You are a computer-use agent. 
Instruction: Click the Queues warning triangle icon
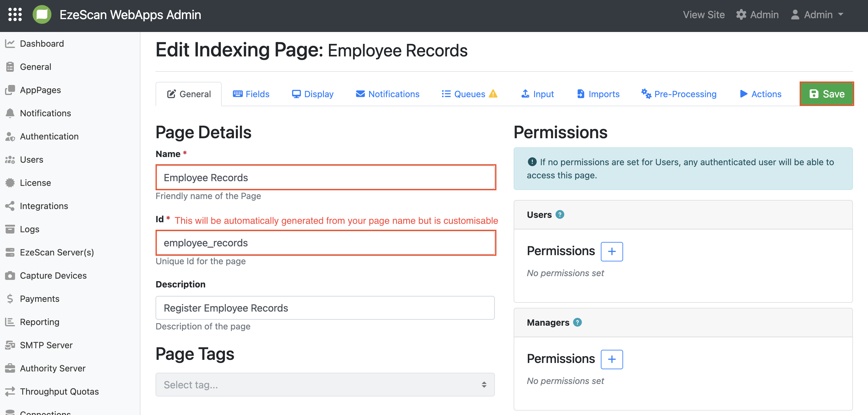[x=493, y=94]
